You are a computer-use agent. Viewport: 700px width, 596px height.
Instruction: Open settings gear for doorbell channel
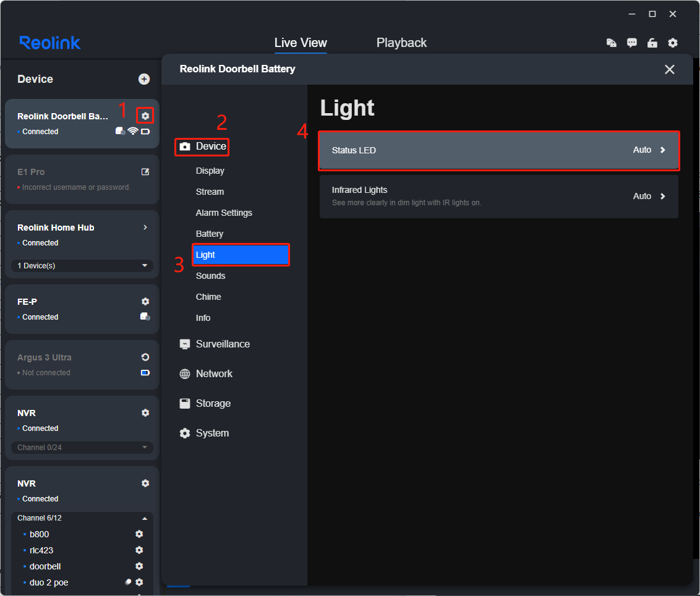tap(139, 566)
